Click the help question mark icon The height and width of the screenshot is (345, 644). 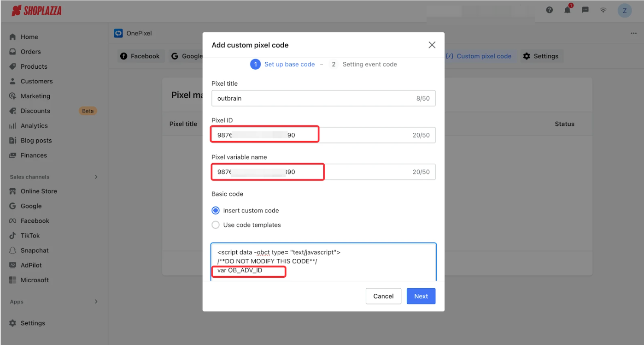[549, 10]
